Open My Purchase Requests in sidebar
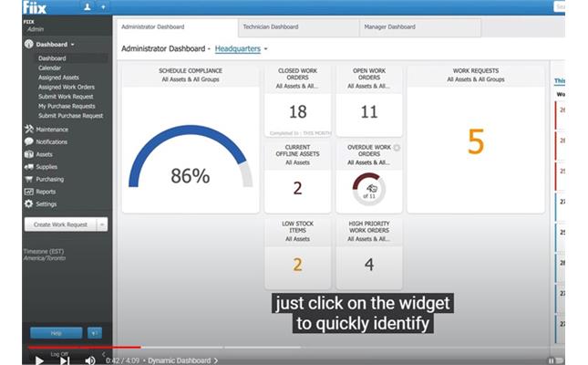 point(67,106)
